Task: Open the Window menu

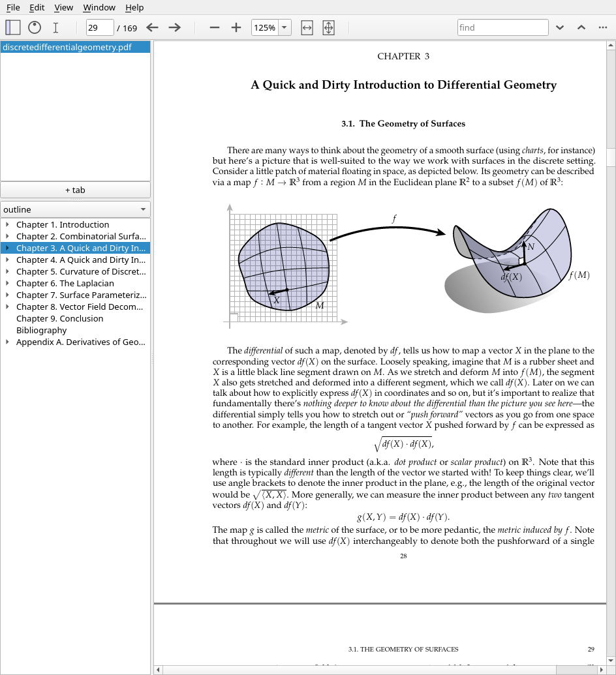Action: click(99, 7)
